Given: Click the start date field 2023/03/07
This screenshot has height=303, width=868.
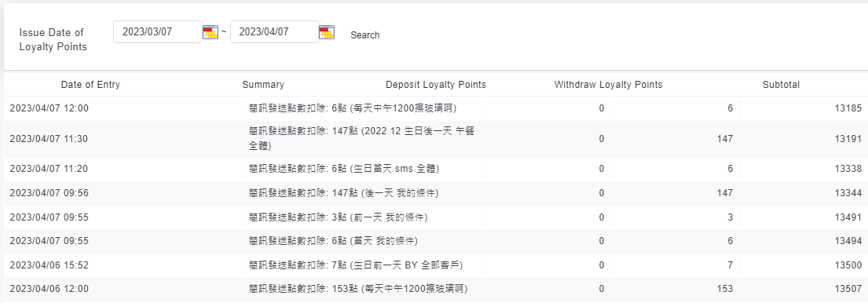Looking at the screenshot, I should click(x=158, y=31).
